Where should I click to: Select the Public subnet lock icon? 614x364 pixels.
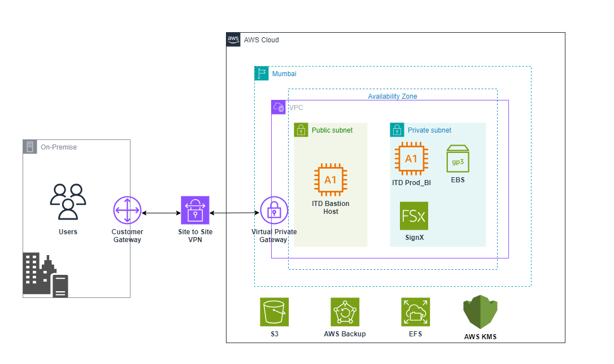tap(302, 130)
